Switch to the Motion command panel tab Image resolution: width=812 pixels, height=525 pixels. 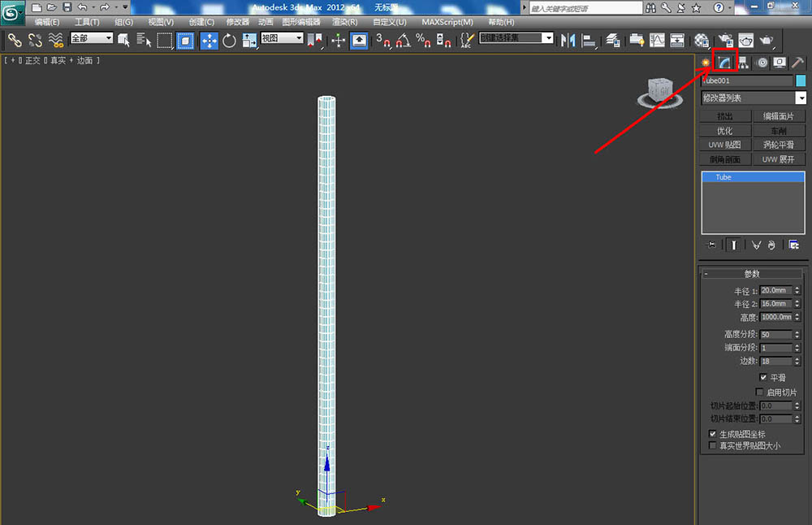762,63
